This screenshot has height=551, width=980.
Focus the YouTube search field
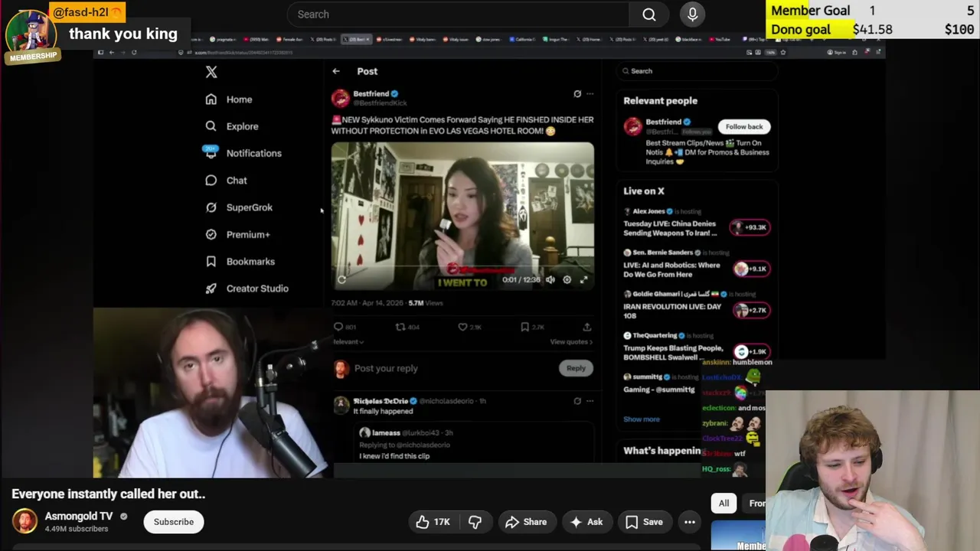point(458,15)
